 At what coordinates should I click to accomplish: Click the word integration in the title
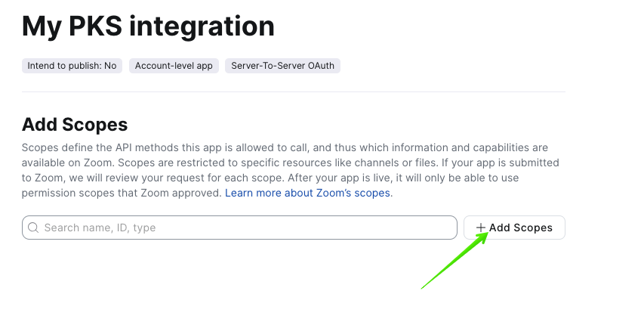[202, 26]
